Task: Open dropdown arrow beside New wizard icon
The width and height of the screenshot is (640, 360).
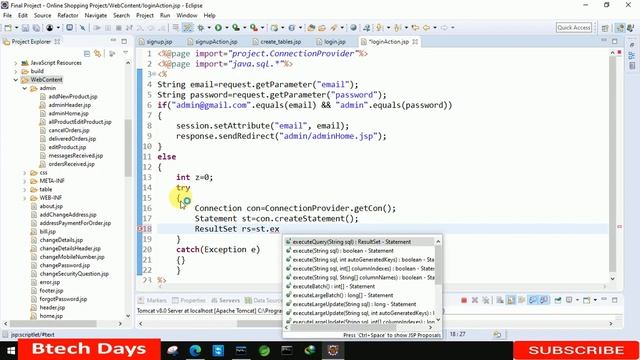Action: tap(16, 28)
